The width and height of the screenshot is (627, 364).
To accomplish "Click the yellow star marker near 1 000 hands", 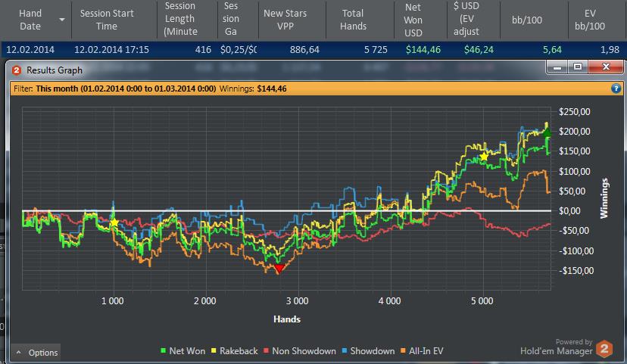I will [x=114, y=222].
